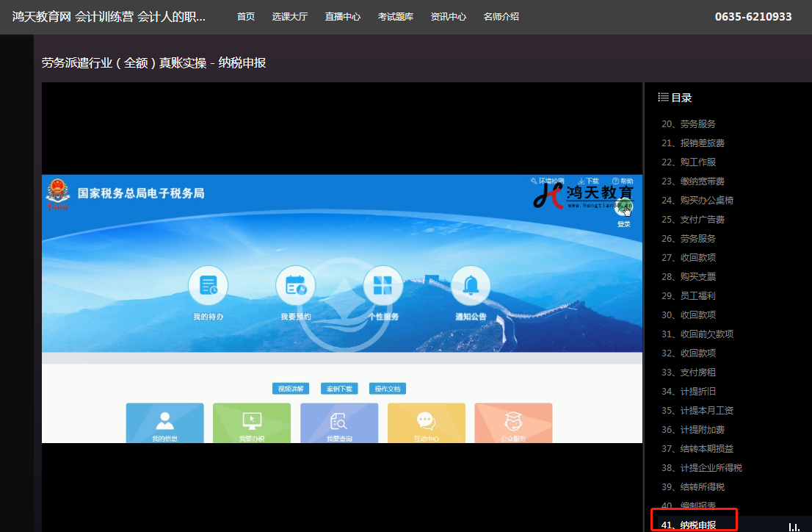
Task: Click 帮助 in tax site header
Action: (623, 181)
